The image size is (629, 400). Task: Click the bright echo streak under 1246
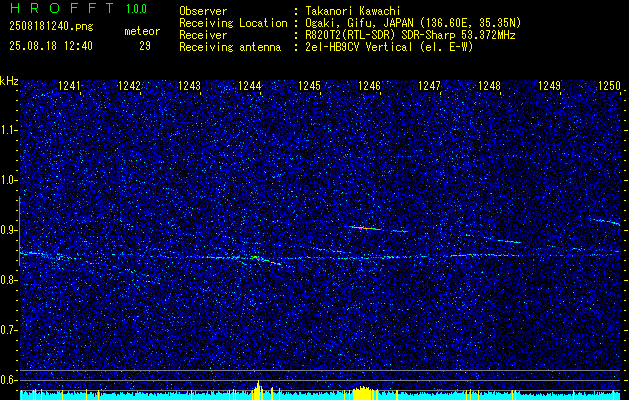365,228
